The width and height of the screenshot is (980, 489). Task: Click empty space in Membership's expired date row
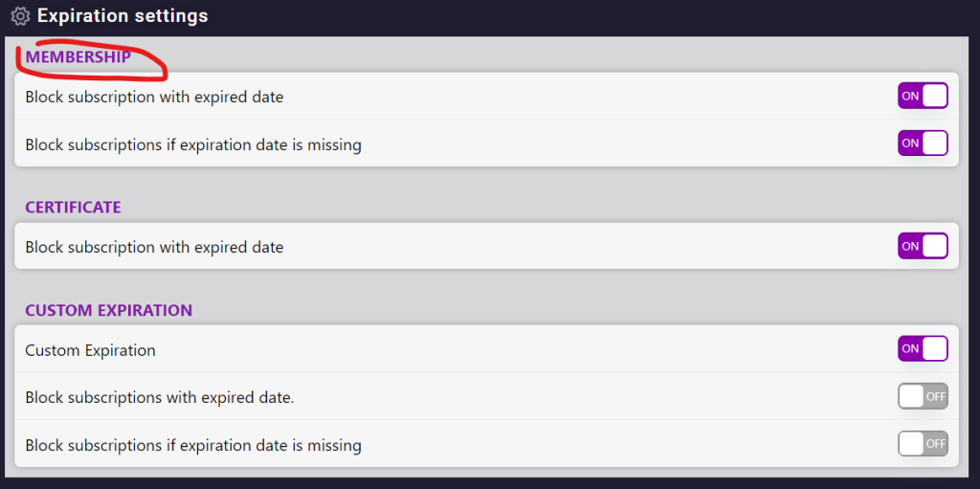[x=574, y=97]
